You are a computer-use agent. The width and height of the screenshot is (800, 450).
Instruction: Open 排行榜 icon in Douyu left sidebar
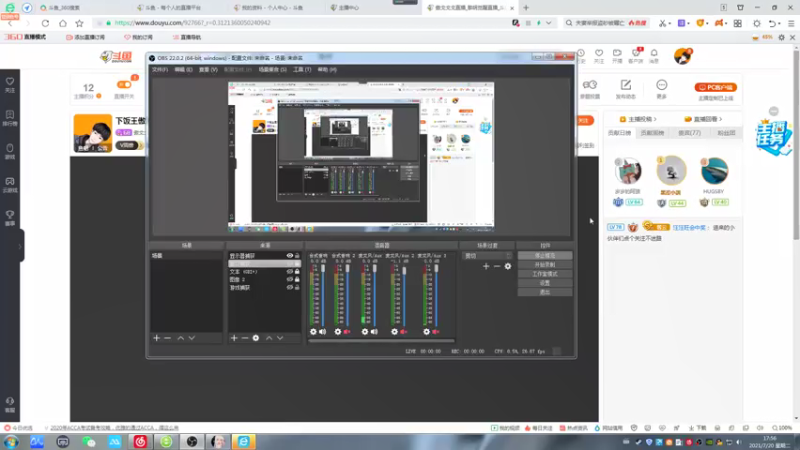[10, 115]
